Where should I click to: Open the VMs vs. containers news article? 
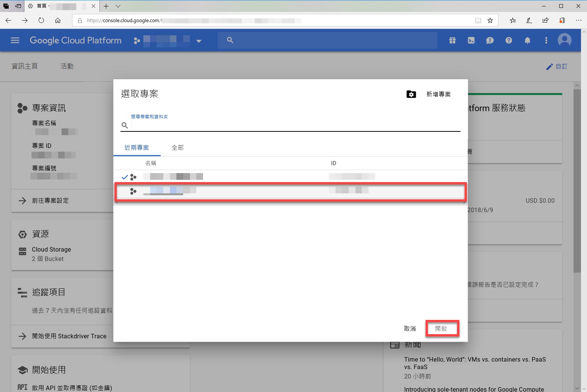[475, 363]
